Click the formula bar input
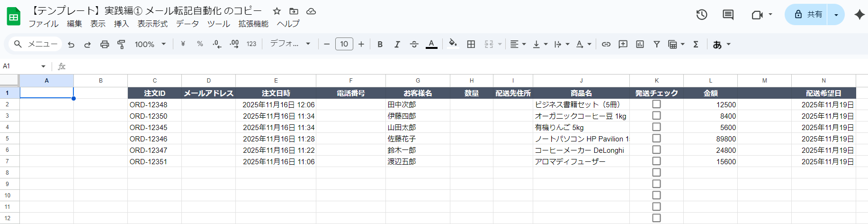Viewport: 868px width, 224px height. [466, 66]
